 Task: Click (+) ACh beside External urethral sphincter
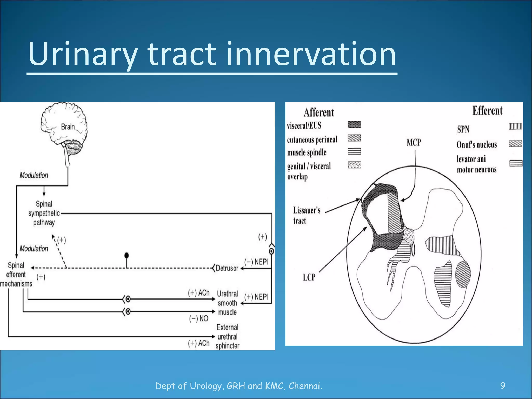pos(199,343)
